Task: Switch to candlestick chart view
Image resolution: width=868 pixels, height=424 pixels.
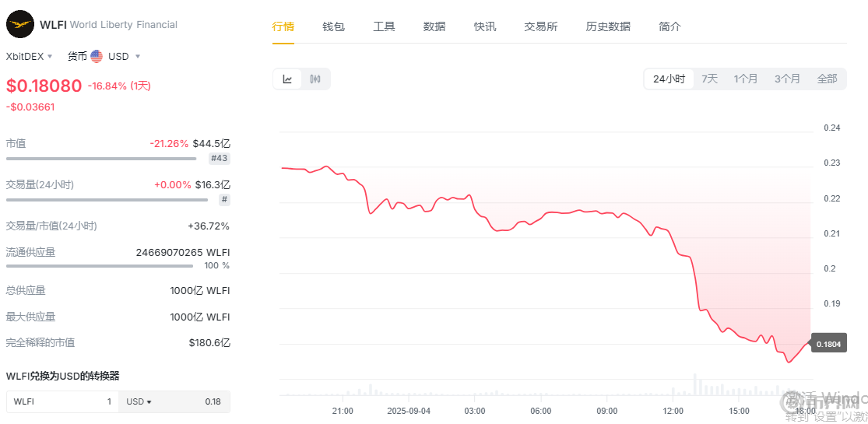Action: click(315, 79)
